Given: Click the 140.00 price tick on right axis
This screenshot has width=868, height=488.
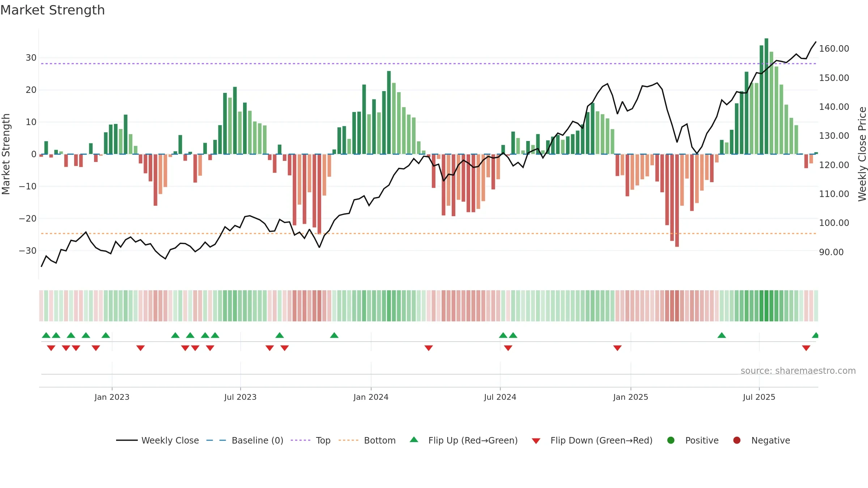Looking at the screenshot, I should pos(834,107).
